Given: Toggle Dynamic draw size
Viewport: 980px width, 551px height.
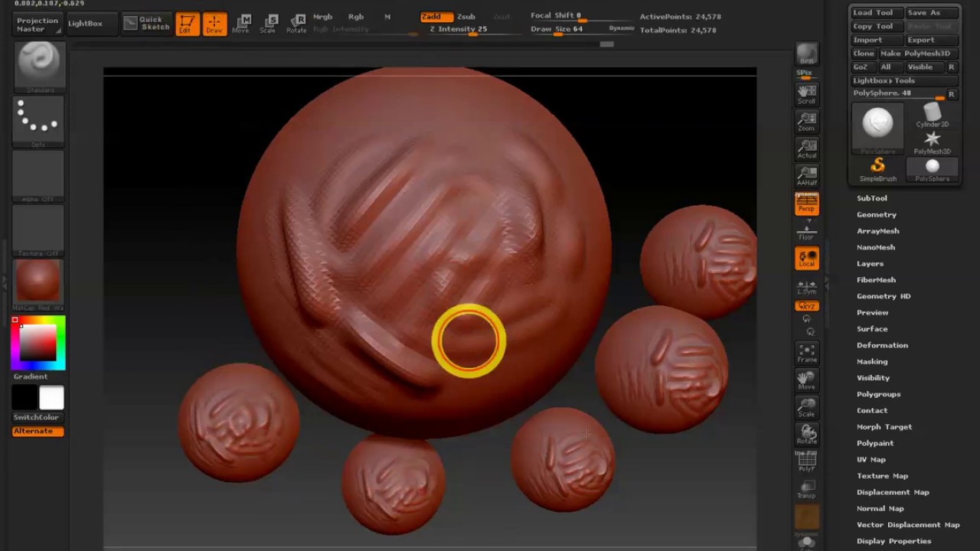Looking at the screenshot, I should tap(621, 28).
